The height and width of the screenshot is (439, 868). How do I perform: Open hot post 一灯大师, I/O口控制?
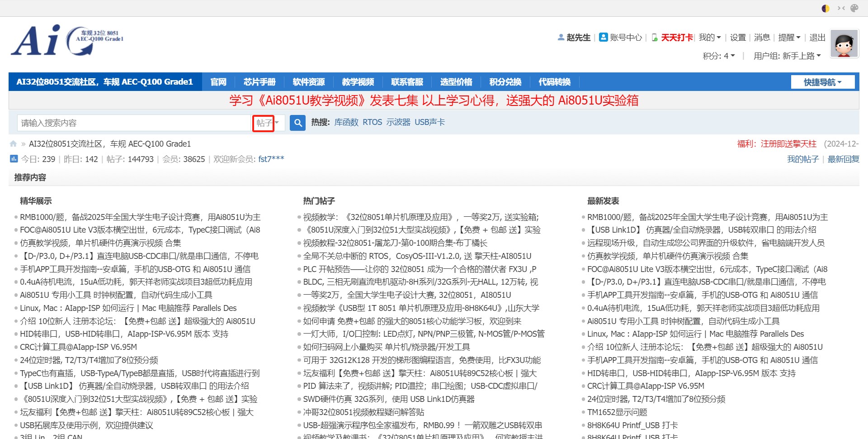coord(424,334)
